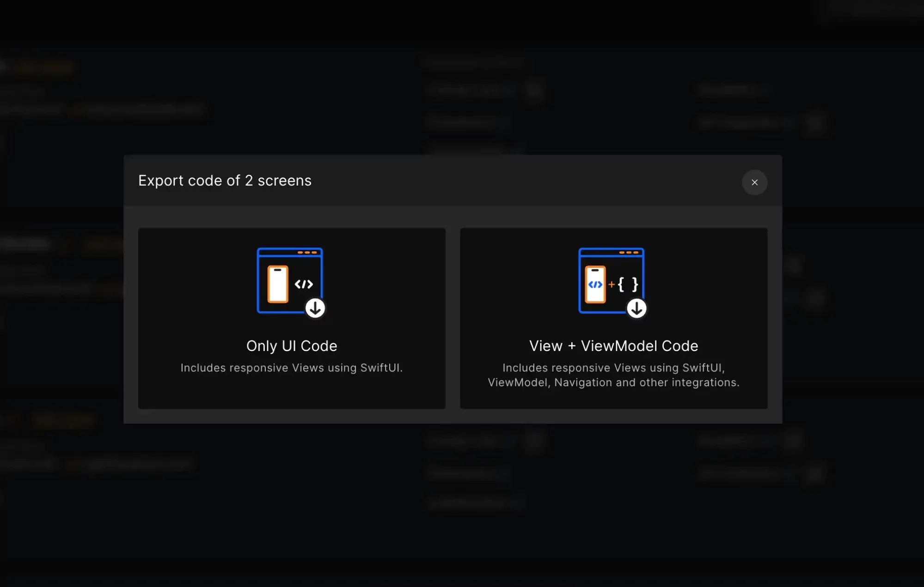The image size is (924, 587).
Task: Click the 'Export code of 2 screens' title
Action: (225, 181)
